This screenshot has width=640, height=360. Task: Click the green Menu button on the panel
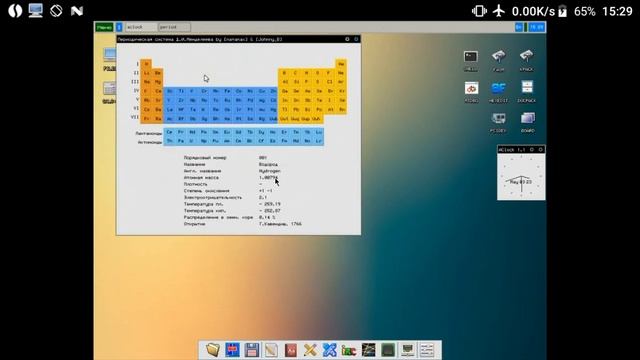(104, 27)
